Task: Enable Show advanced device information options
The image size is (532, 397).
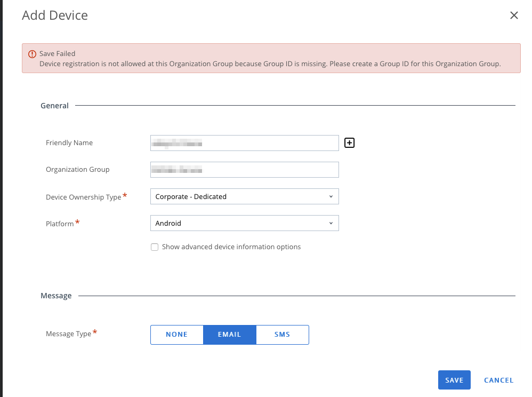Action: click(x=155, y=247)
